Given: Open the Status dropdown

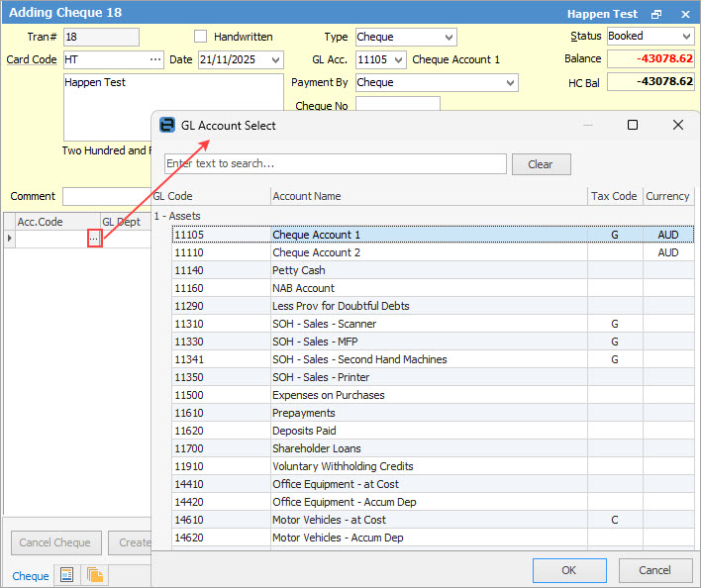Looking at the screenshot, I should [687, 37].
